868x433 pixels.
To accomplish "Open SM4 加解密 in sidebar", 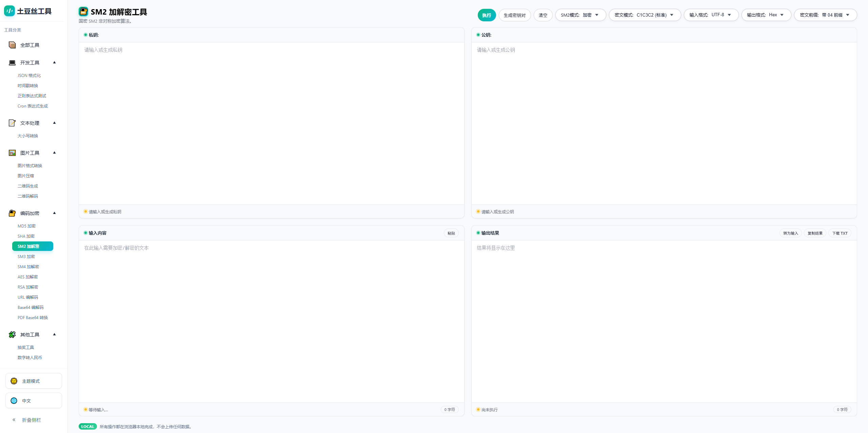I will point(28,267).
